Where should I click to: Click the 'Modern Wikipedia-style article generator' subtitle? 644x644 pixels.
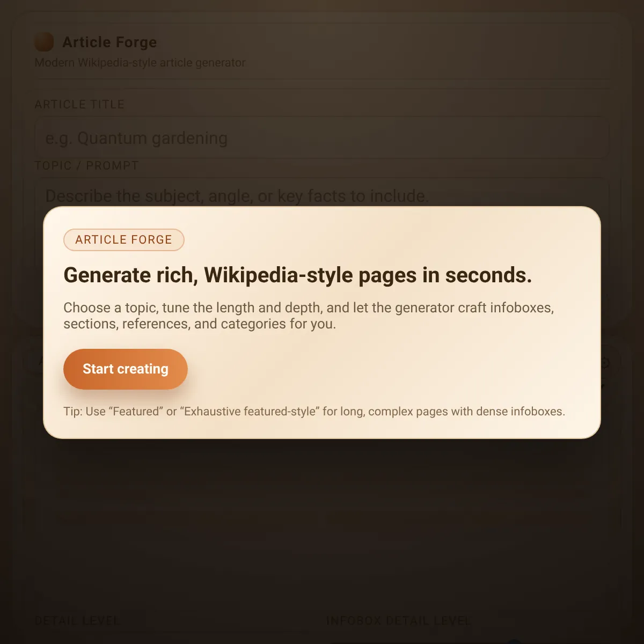pos(140,63)
